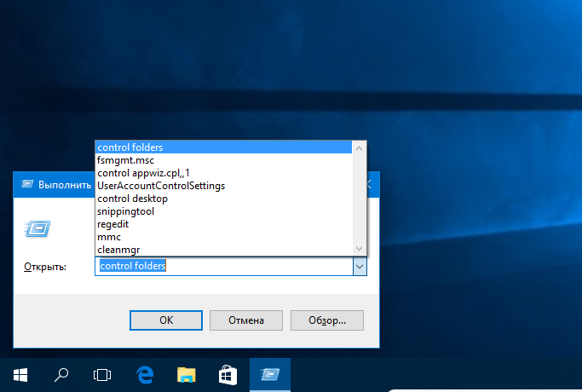
Task: Choose 'snippingtool' from the history list
Action: (223, 211)
